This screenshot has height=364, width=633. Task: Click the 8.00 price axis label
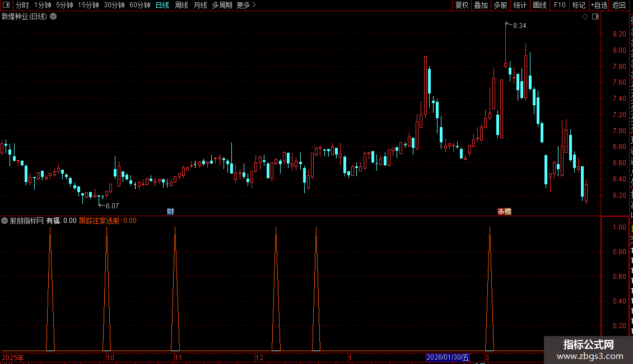pyautogui.click(x=619, y=50)
